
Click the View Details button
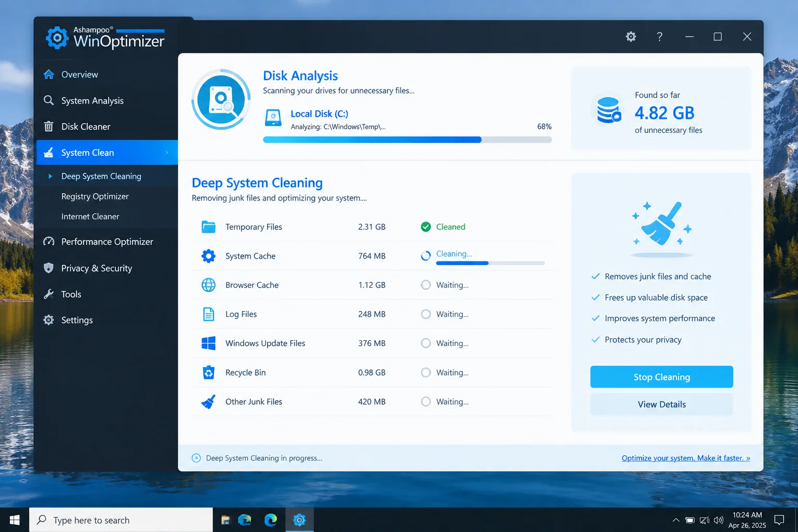pos(661,404)
